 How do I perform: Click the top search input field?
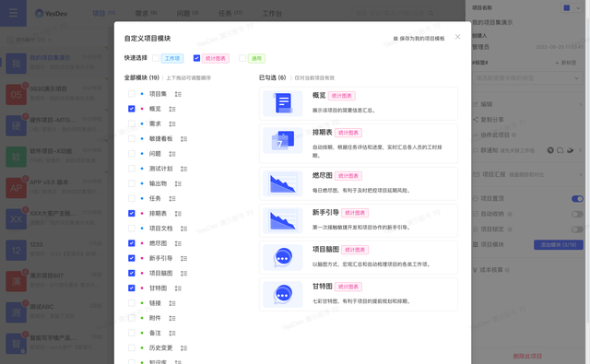[394, 14]
